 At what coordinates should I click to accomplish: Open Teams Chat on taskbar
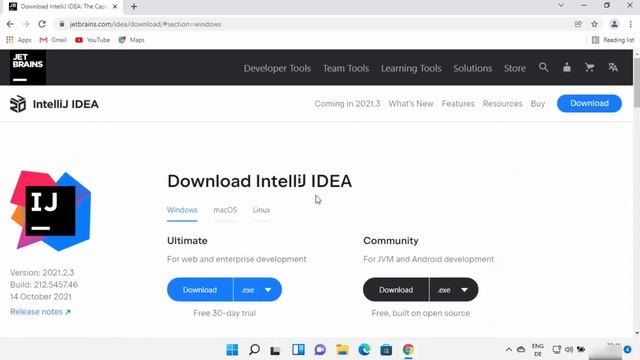[320, 350]
